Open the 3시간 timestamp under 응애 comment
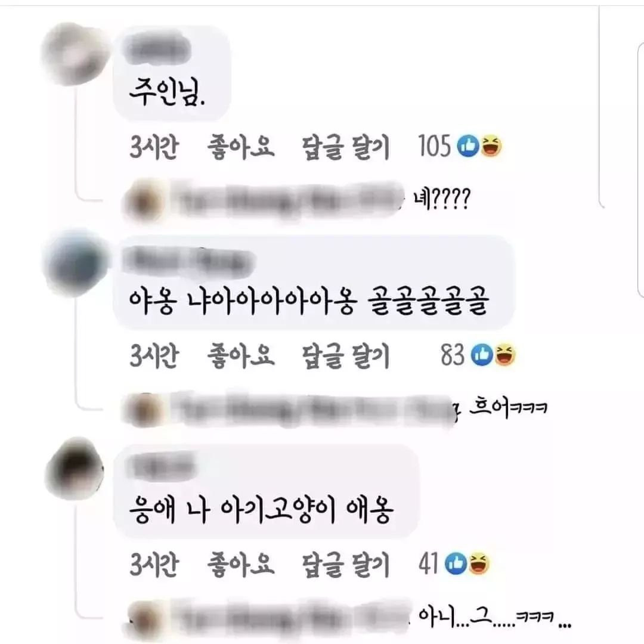This screenshot has width=644, height=644. 154,564
